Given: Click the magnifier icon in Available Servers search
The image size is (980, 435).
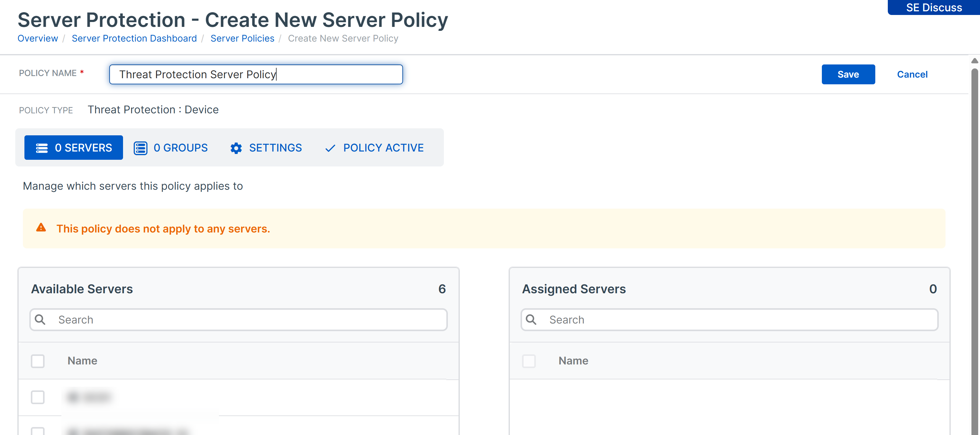Looking at the screenshot, I should coord(40,319).
